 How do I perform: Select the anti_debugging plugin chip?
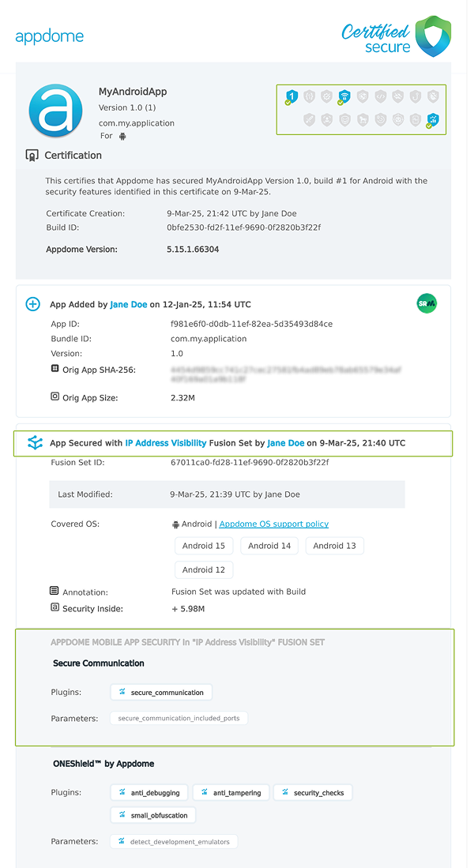point(149,792)
